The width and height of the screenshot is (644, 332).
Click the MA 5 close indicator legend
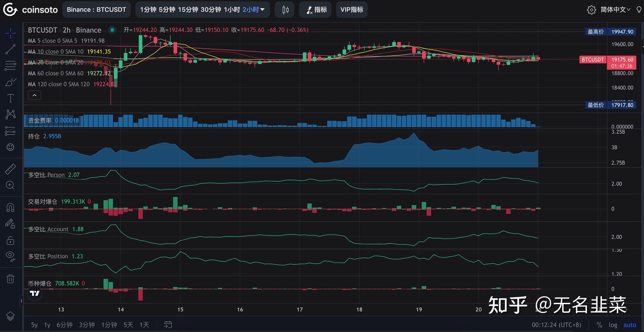(52, 41)
